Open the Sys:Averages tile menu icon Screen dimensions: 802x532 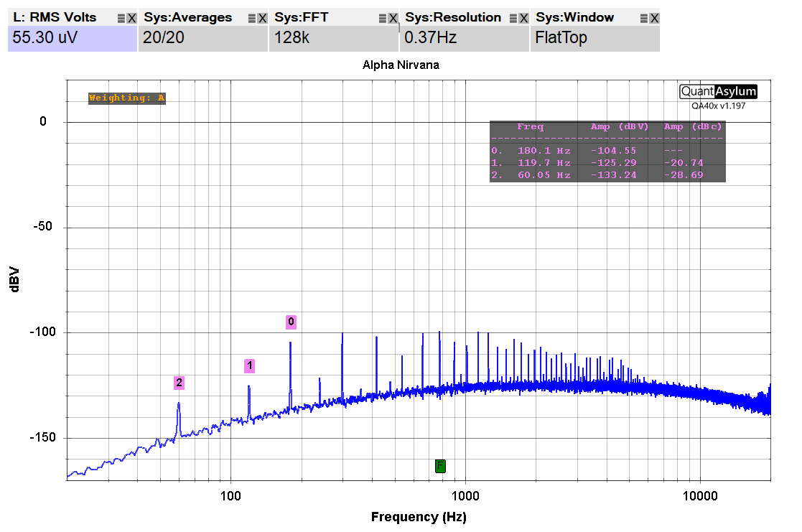tap(251, 19)
